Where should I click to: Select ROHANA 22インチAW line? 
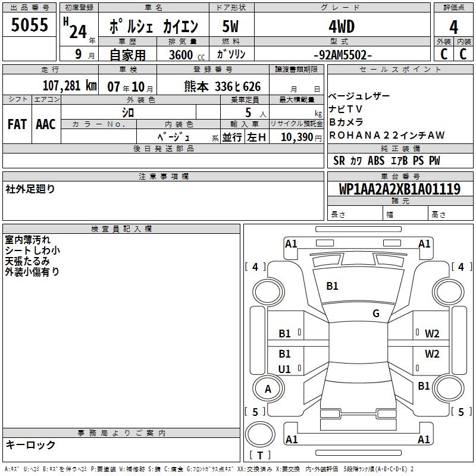tap(387, 135)
